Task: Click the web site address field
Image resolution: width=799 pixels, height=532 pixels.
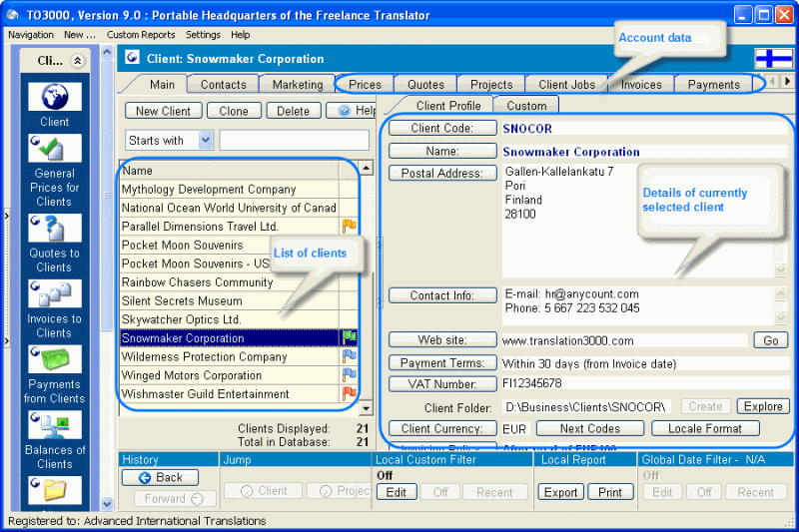Action: 624,340
